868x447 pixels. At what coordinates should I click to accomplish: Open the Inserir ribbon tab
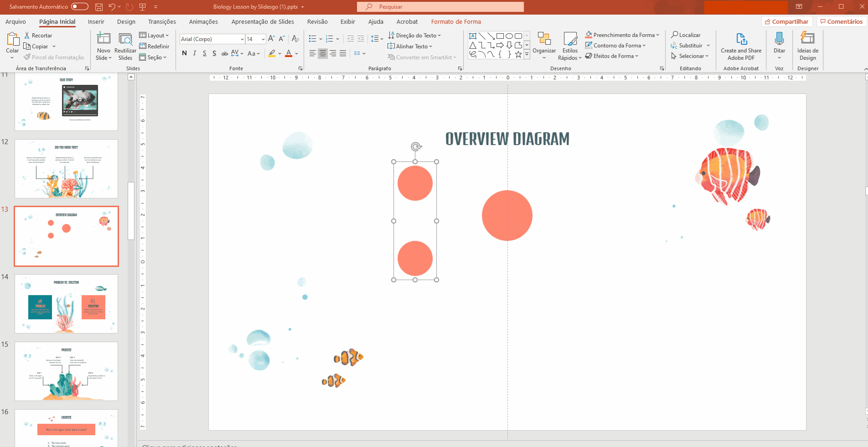click(96, 21)
